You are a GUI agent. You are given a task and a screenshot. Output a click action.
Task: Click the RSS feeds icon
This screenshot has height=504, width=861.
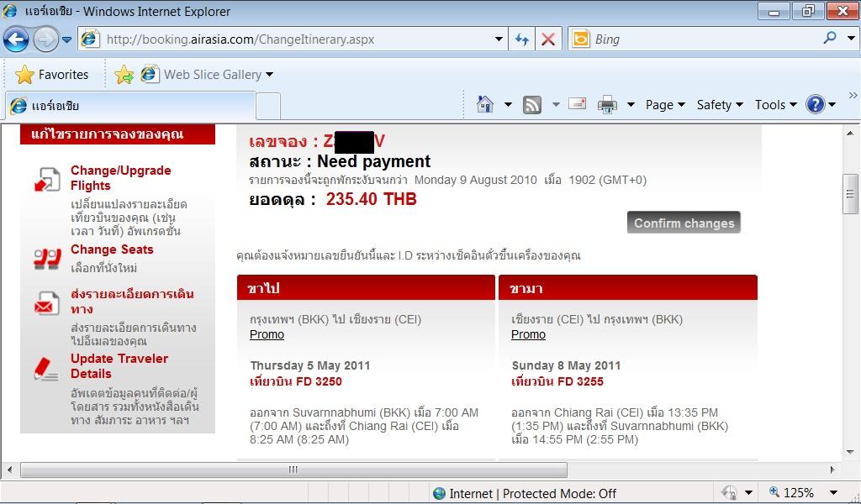[532, 104]
